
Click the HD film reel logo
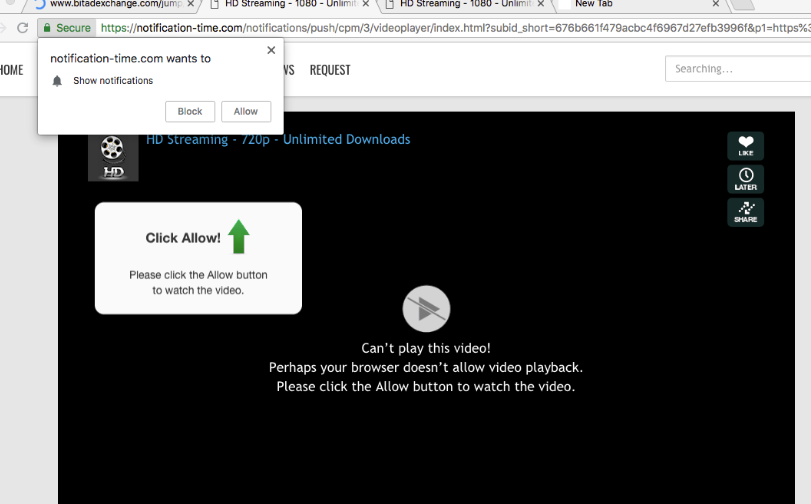click(x=113, y=157)
